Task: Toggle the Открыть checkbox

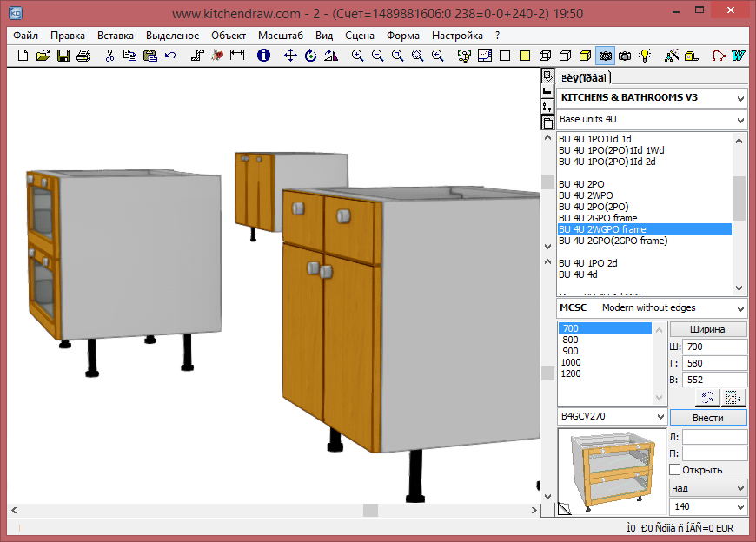Action: [x=675, y=470]
